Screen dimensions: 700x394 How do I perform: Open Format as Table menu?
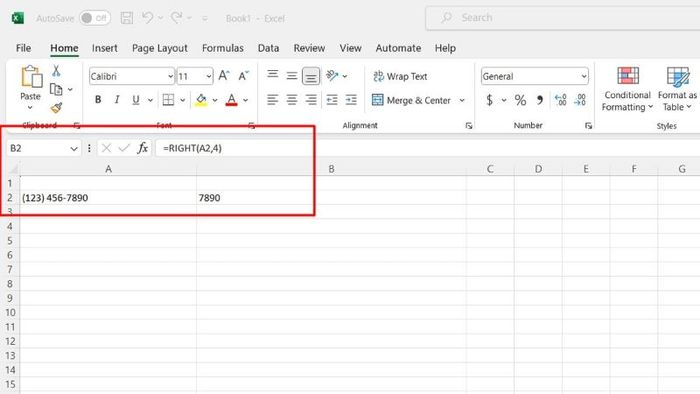[677, 88]
